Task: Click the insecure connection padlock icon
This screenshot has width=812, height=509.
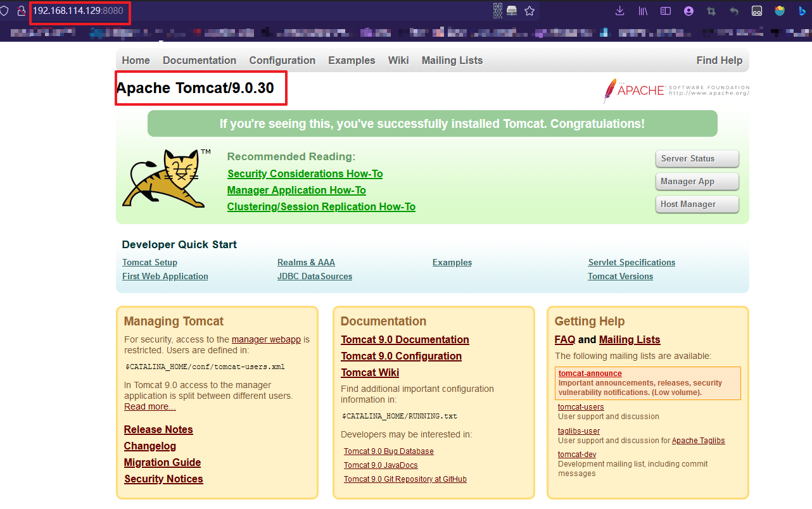Action: (x=22, y=11)
